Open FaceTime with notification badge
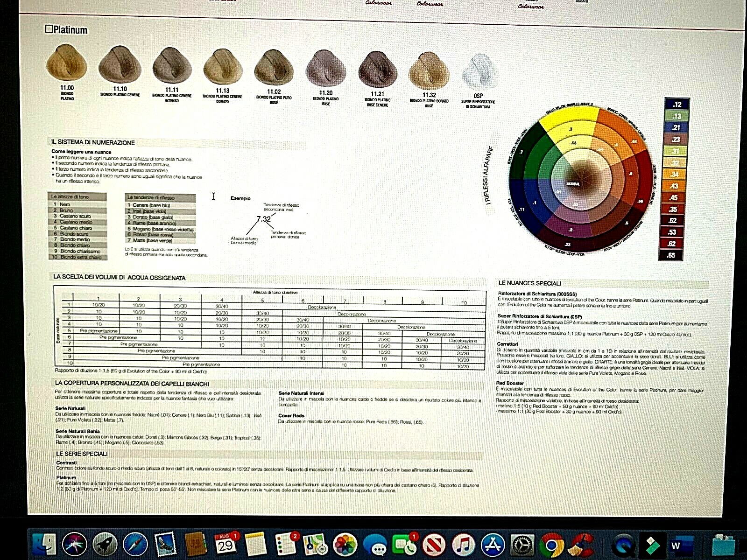747x560 pixels. tap(405, 545)
